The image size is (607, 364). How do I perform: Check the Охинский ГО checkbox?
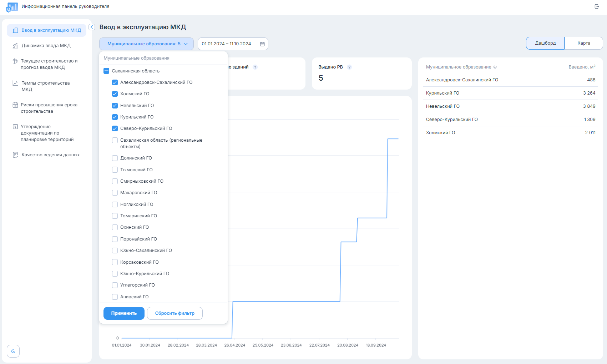115,227
